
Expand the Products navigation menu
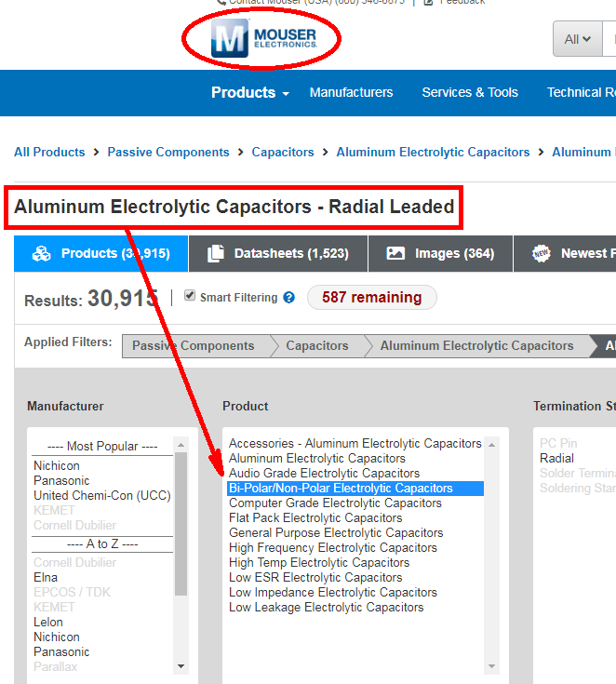pos(250,92)
